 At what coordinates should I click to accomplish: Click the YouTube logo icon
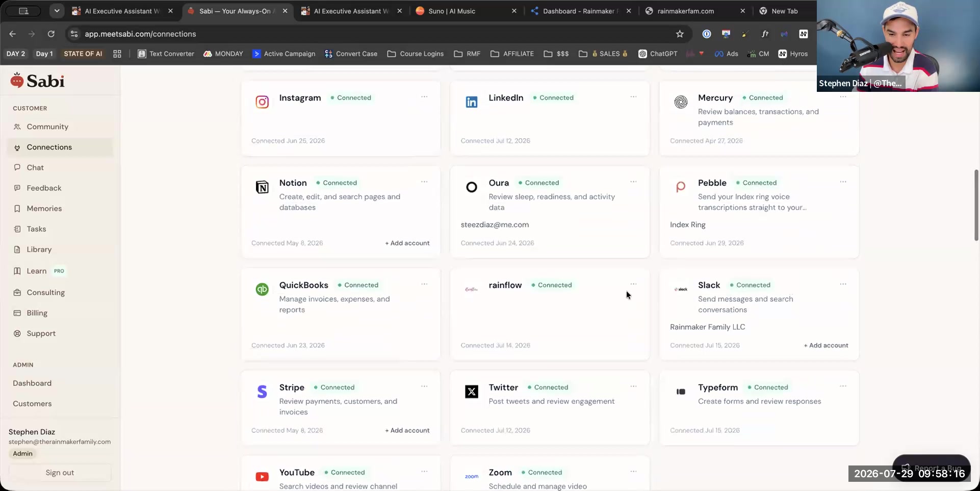tap(262, 477)
